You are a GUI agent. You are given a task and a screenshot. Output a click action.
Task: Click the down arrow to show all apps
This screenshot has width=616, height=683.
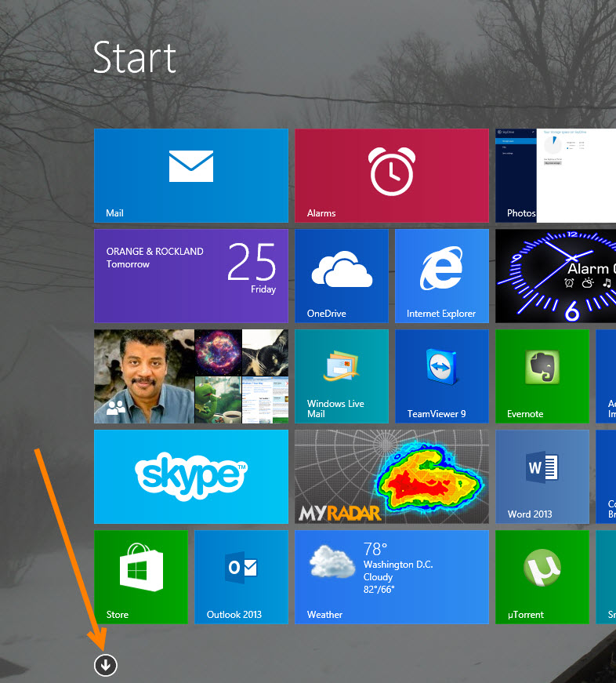coord(106,665)
